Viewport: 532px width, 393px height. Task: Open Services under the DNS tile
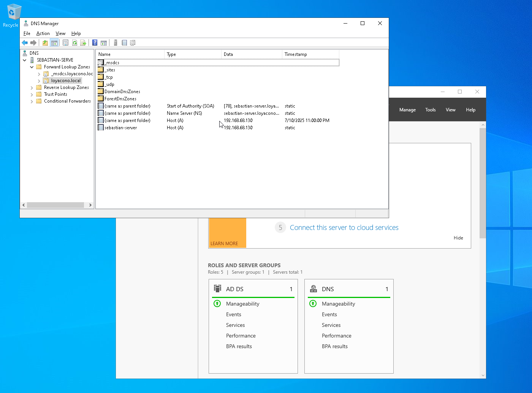click(331, 325)
